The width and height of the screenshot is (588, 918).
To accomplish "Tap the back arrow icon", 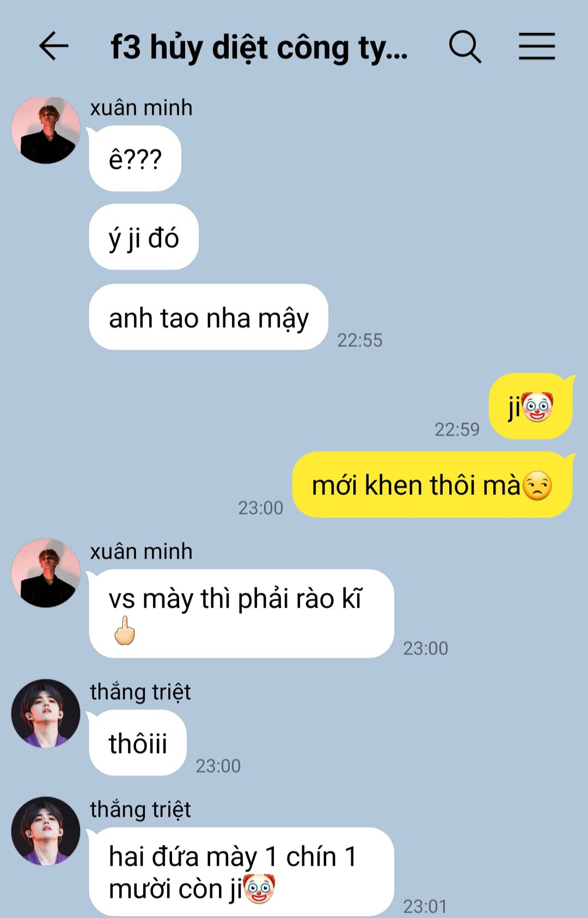I will (x=53, y=46).
